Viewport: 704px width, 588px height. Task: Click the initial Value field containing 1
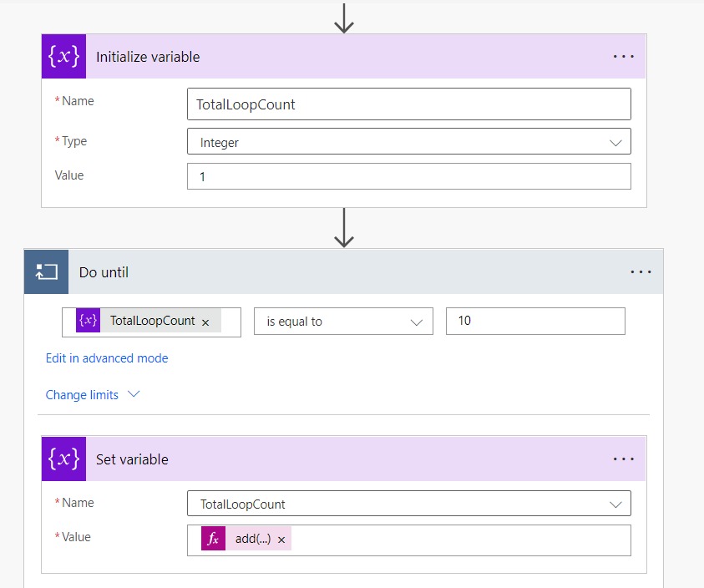click(x=408, y=177)
